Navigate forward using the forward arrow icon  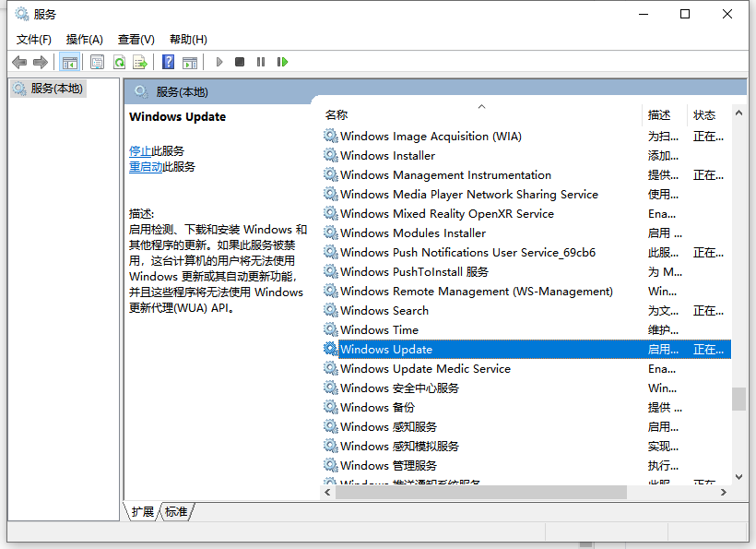[x=41, y=61]
